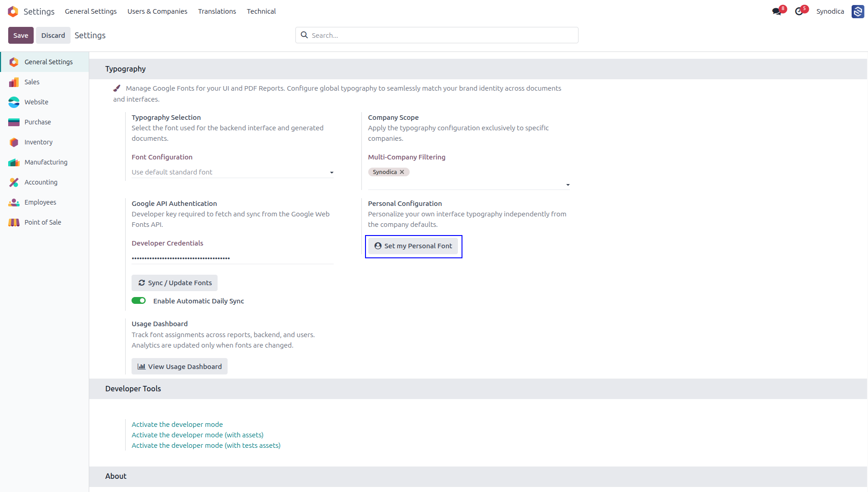This screenshot has width=868, height=492.
Task: Open Inventory settings via its icon
Action: pyautogui.click(x=14, y=142)
